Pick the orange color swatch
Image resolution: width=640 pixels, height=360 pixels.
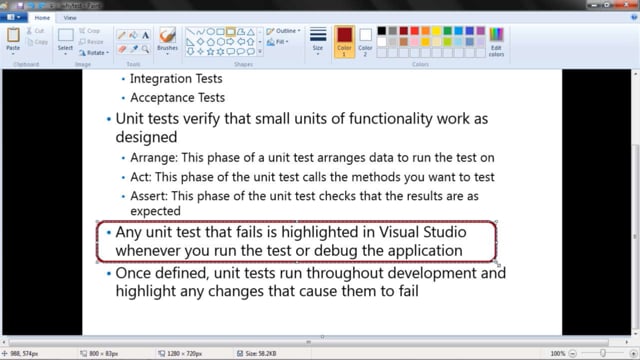426,31
